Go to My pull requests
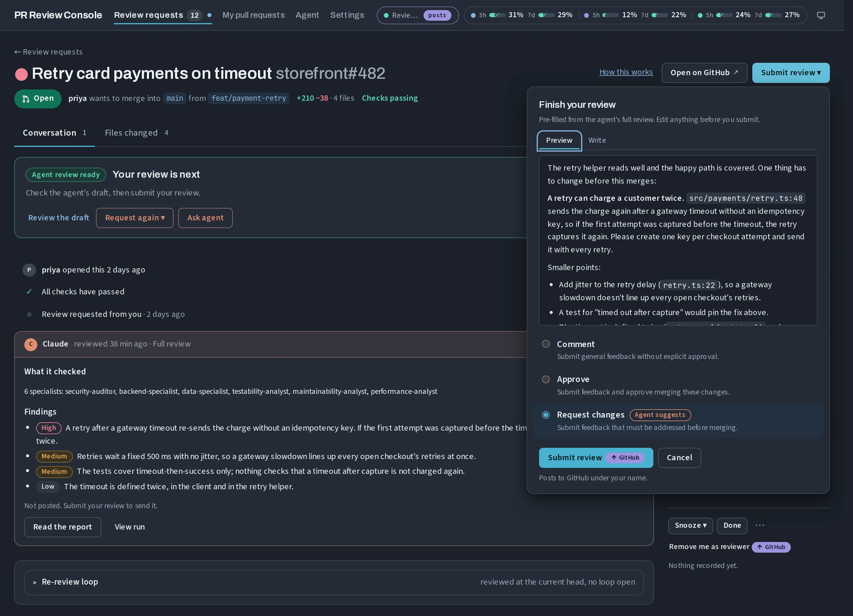This screenshot has height=616, width=853. (x=254, y=15)
